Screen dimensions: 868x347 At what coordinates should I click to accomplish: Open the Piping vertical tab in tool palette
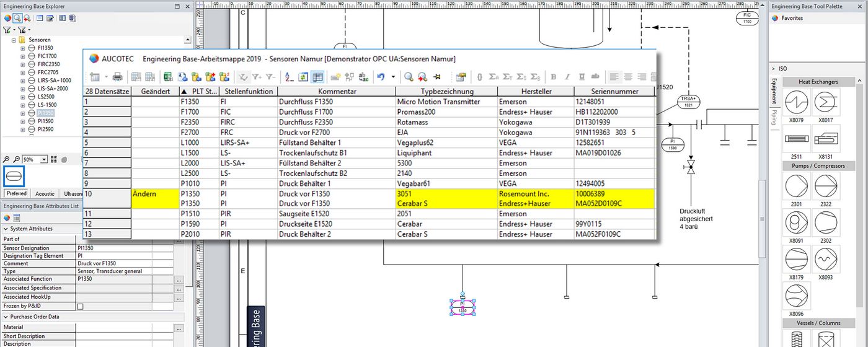coord(774,118)
